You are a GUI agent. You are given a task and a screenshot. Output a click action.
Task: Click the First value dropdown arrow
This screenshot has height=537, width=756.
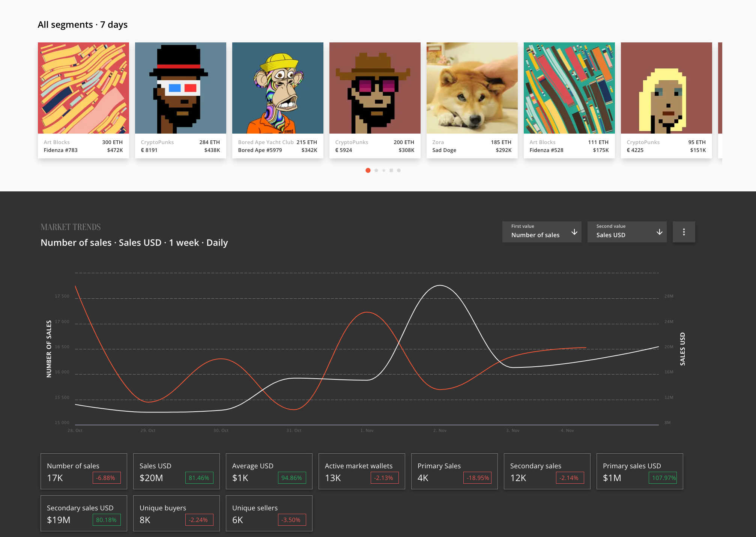pyautogui.click(x=574, y=232)
